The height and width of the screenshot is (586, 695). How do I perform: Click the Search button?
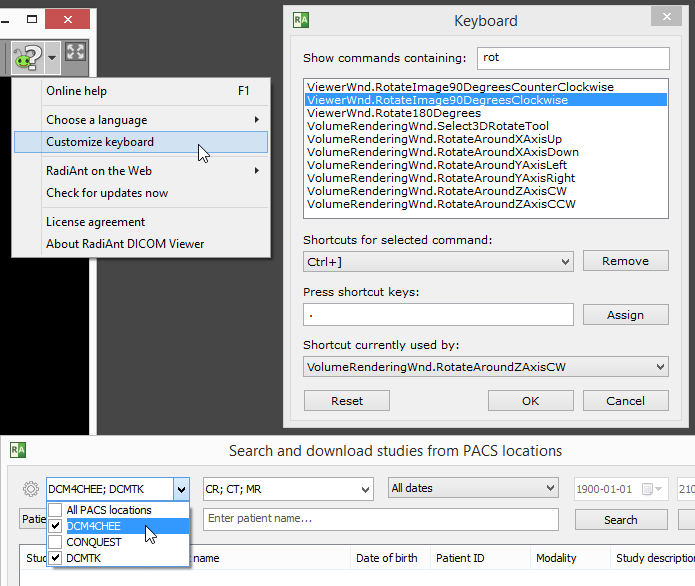click(621, 520)
